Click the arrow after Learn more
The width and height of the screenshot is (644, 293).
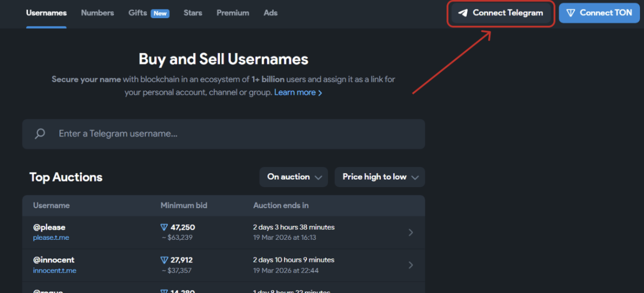(320, 93)
